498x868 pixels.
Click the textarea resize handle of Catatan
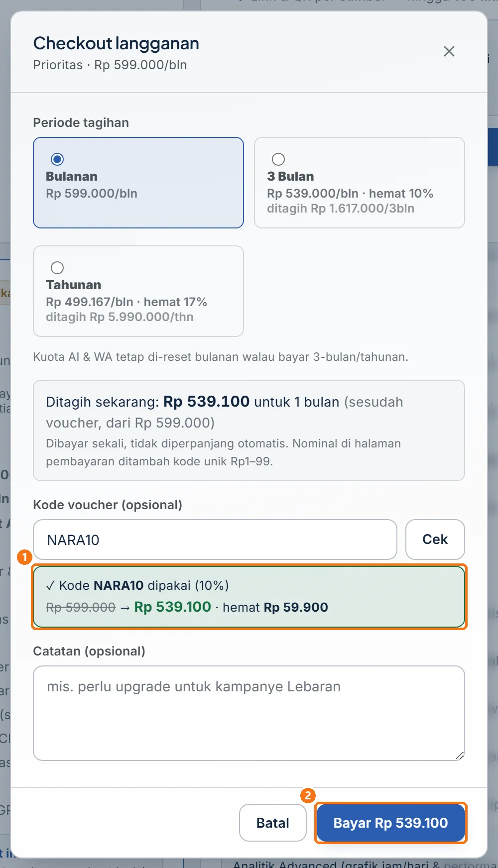460,756
